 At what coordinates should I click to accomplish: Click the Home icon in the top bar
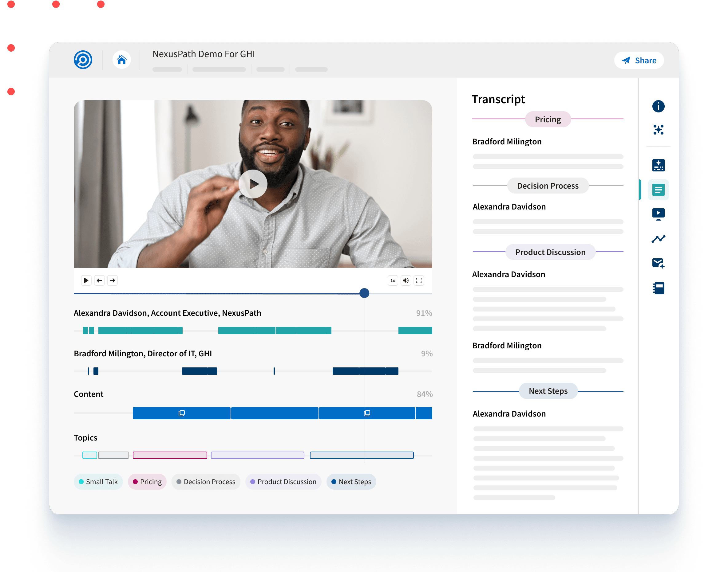122,60
